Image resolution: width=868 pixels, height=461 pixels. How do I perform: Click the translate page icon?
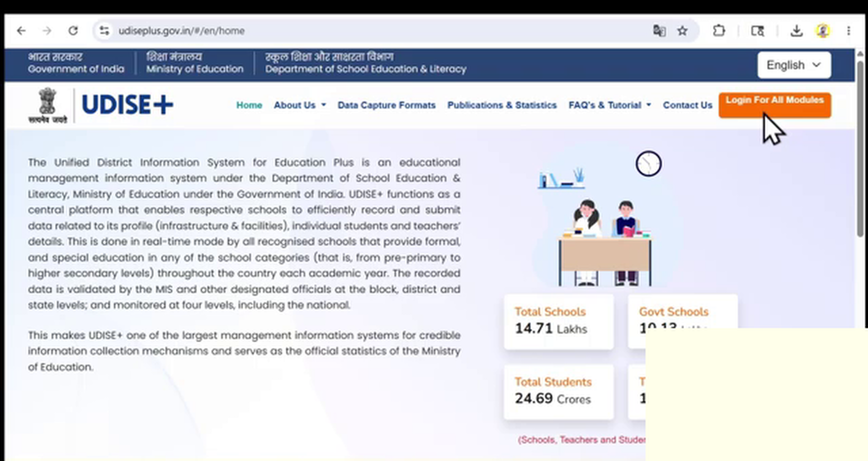(659, 31)
